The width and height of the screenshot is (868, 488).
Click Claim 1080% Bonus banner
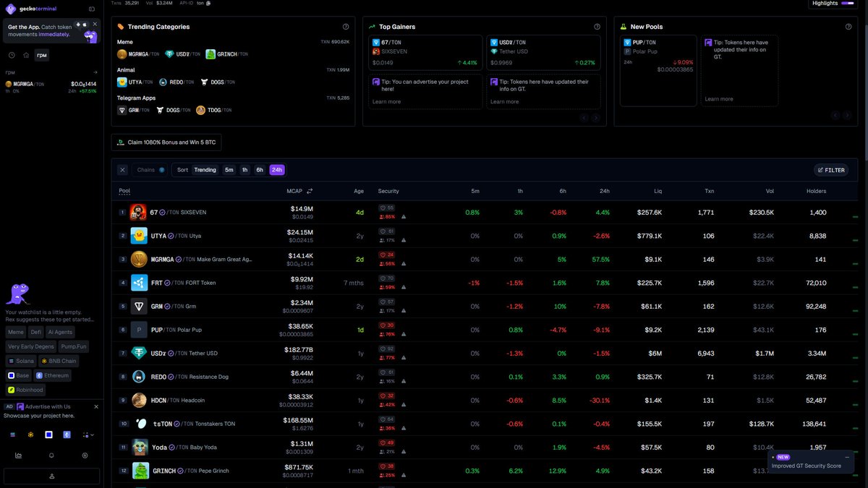click(168, 142)
